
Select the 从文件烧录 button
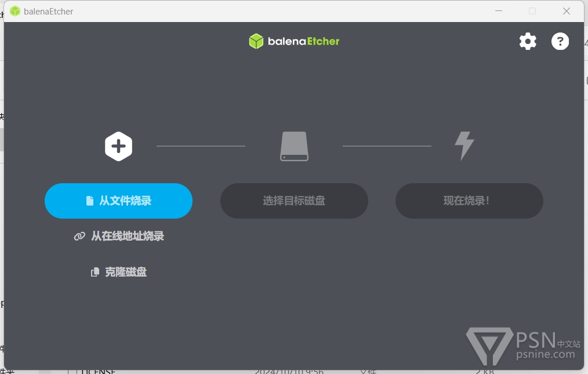(x=118, y=201)
